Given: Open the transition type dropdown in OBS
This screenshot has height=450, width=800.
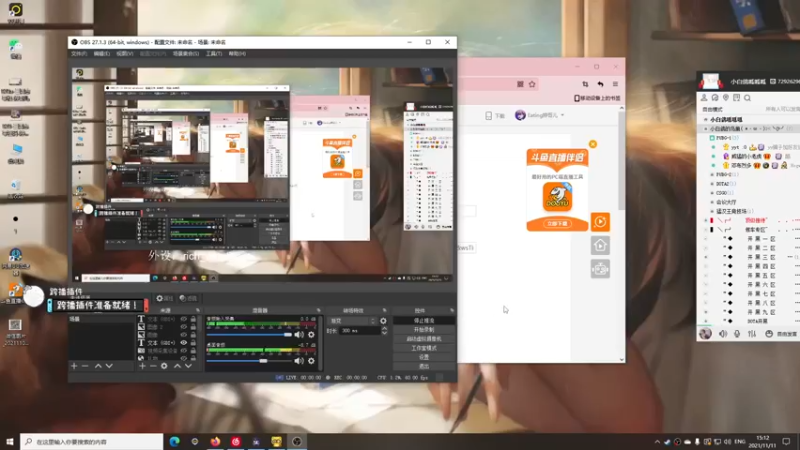Looking at the screenshot, I should point(353,321).
